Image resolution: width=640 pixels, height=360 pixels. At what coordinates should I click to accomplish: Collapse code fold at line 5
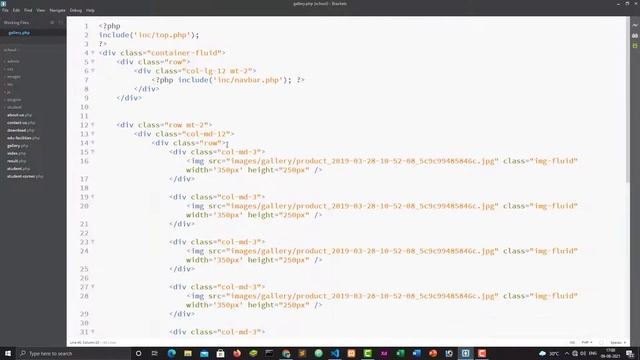click(x=93, y=62)
